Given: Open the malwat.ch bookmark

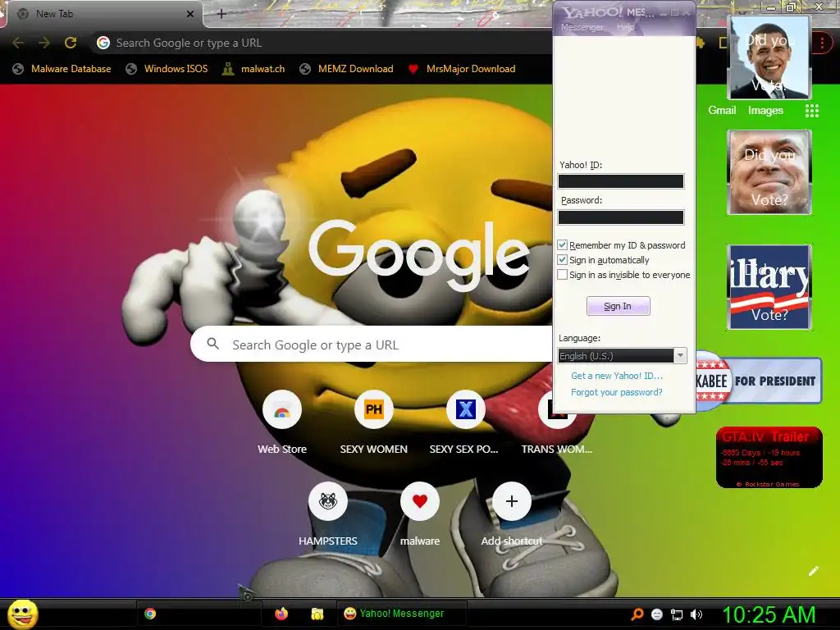Looking at the screenshot, I should [254, 69].
